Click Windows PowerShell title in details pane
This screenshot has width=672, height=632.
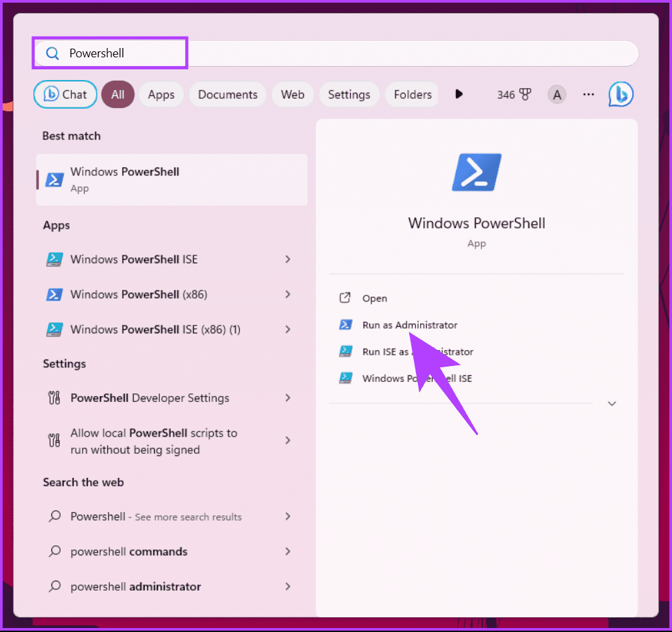pyautogui.click(x=477, y=223)
